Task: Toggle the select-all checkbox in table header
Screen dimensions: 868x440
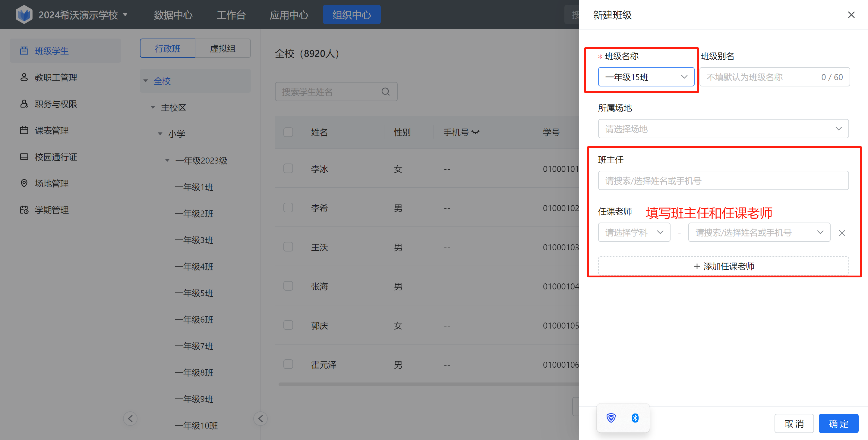Action: [288, 132]
